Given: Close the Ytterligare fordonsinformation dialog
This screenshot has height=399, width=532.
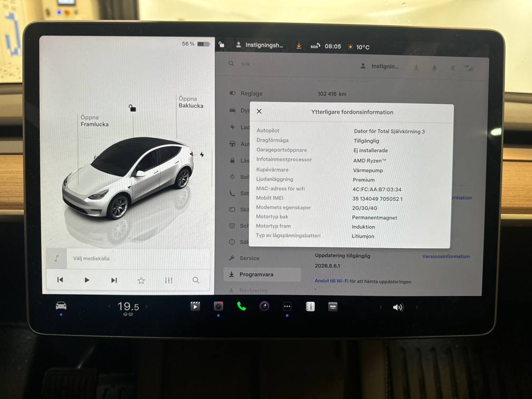Looking at the screenshot, I should point(259,111).
